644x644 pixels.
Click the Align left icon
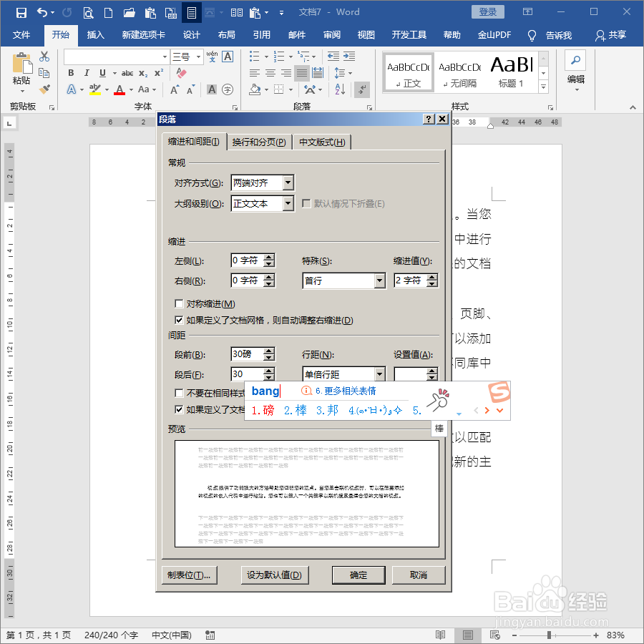[x=255, y=73]
